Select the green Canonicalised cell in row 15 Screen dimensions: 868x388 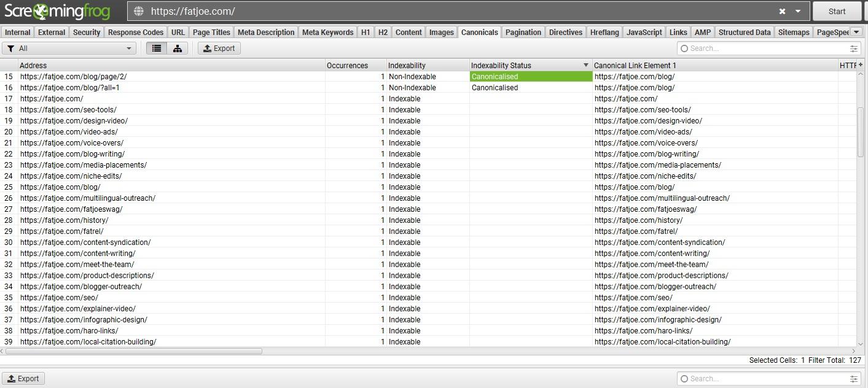click(x=531, y=77)
